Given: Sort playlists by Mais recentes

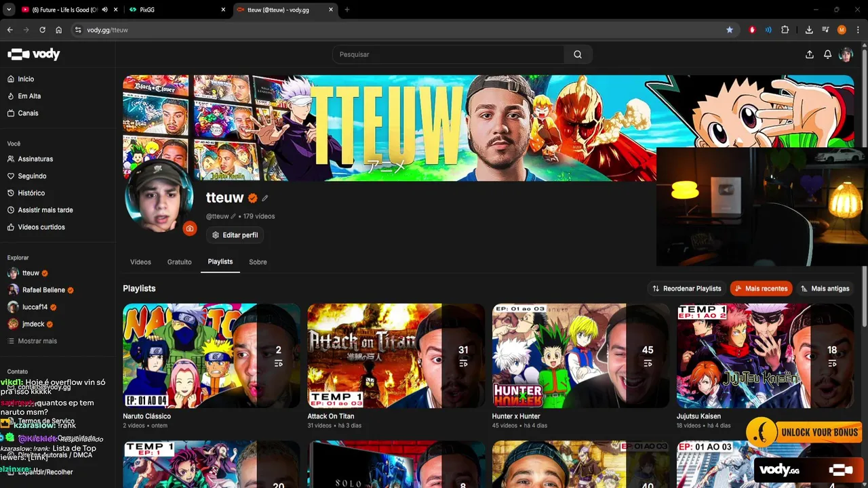Looking at the screenshot, I should [x=761, y=289].
